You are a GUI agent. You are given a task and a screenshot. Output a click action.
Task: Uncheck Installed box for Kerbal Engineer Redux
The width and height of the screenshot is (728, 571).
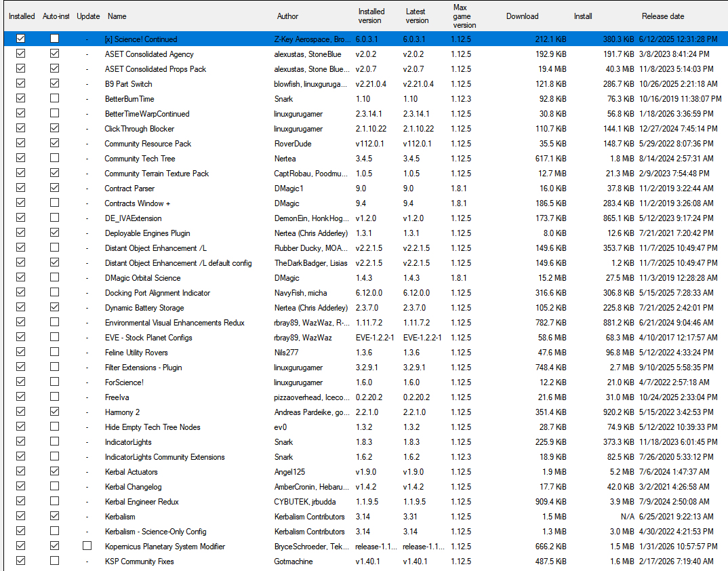click(x=21, y=501)
